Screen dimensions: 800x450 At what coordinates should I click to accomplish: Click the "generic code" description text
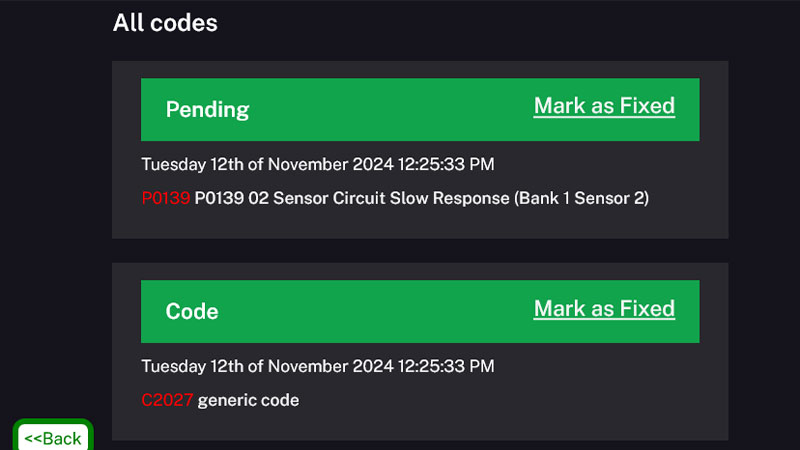point(248,401)
